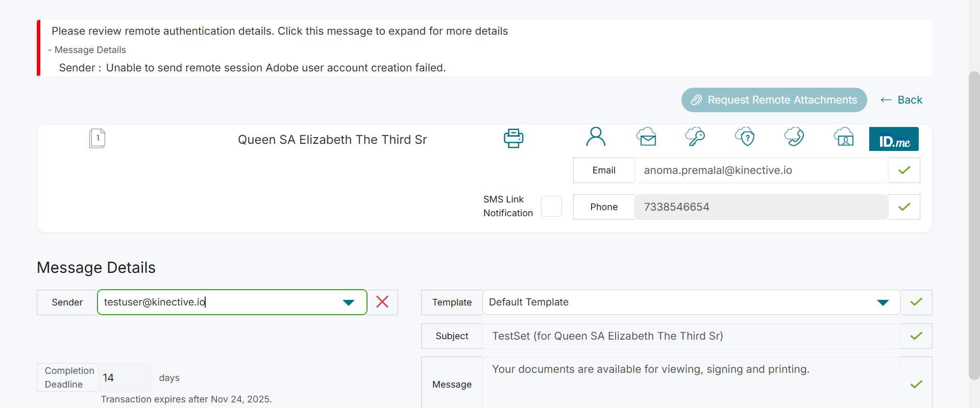Viewport: 980px width, 408px height.
Task: Click the printer icon
Action: (513, 138)
